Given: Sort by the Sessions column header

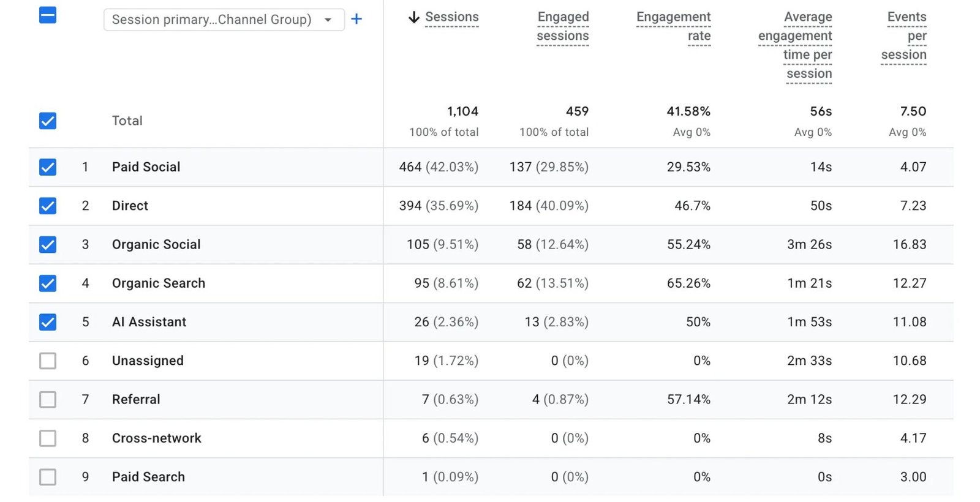Looking at the screenshot, I should point(452,17).
